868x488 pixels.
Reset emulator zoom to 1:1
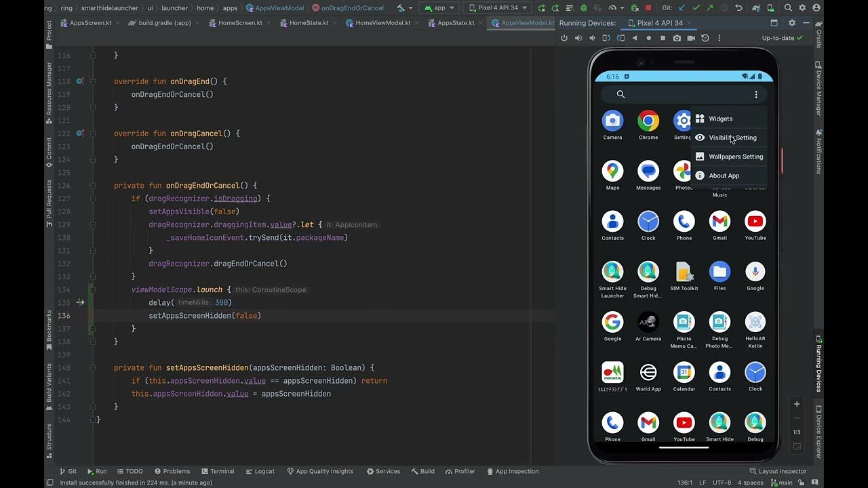click(797, 432)
